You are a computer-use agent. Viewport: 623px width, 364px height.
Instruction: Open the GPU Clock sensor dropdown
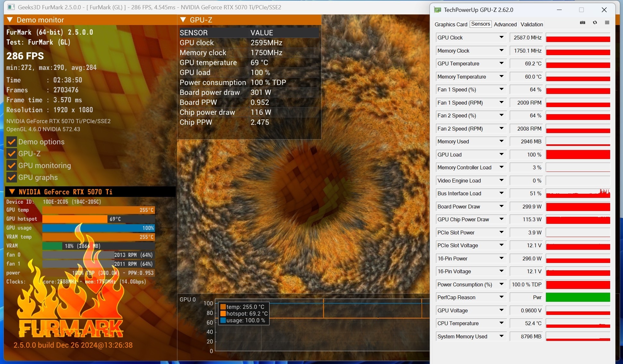501,38
